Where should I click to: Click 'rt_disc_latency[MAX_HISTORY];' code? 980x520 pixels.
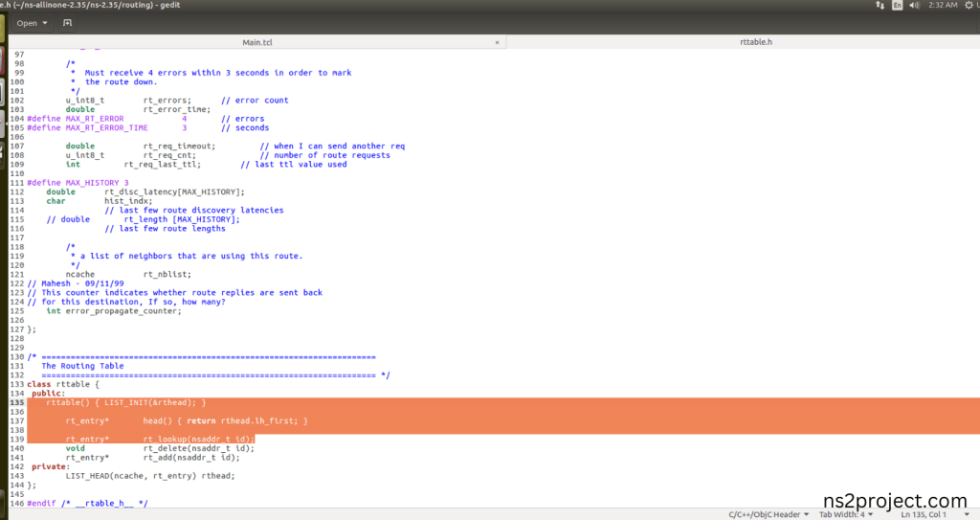(174, 192)
